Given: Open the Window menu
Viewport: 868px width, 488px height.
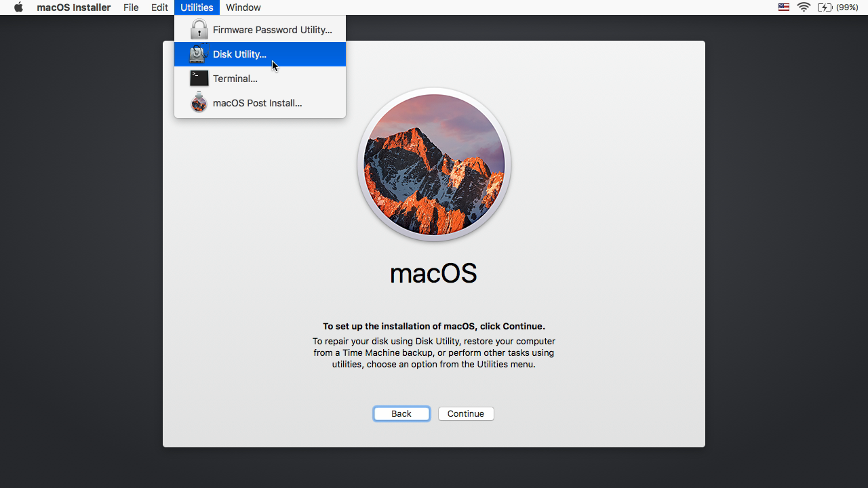Looking at the screenshot, I should pos(243,7).
